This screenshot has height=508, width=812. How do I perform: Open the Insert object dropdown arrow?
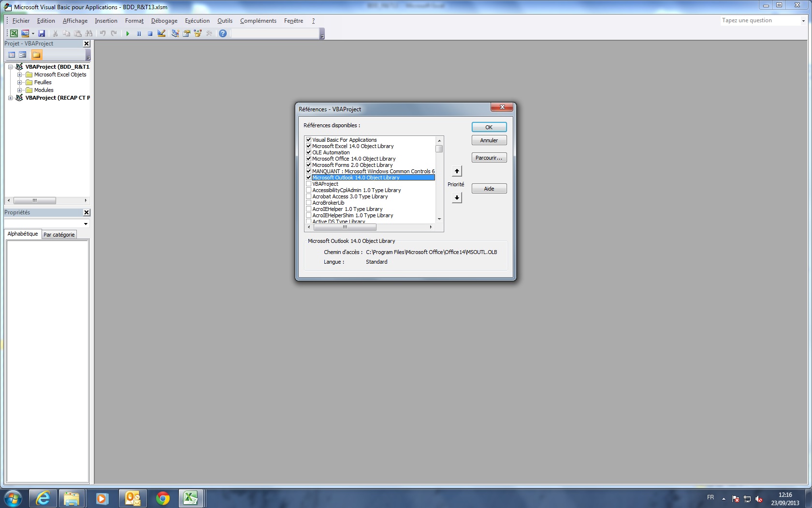coord(33,33)
